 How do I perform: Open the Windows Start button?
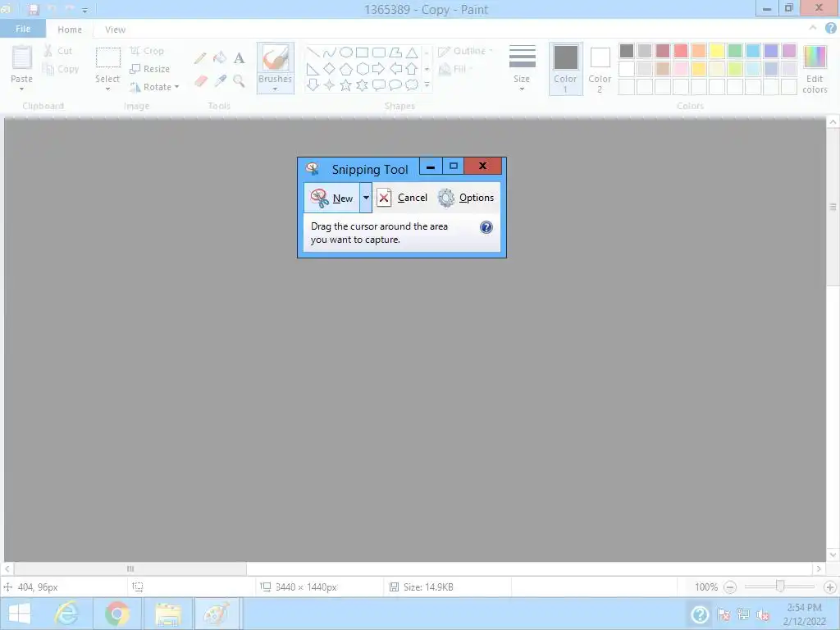pos(20,614)
